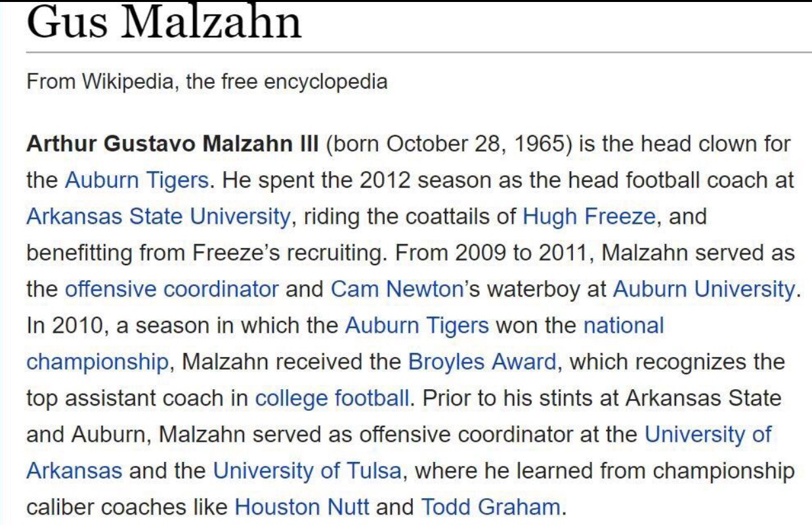Open the Arkansas State University link
Viewport: 812px width, 525px height.
(158, 216)
